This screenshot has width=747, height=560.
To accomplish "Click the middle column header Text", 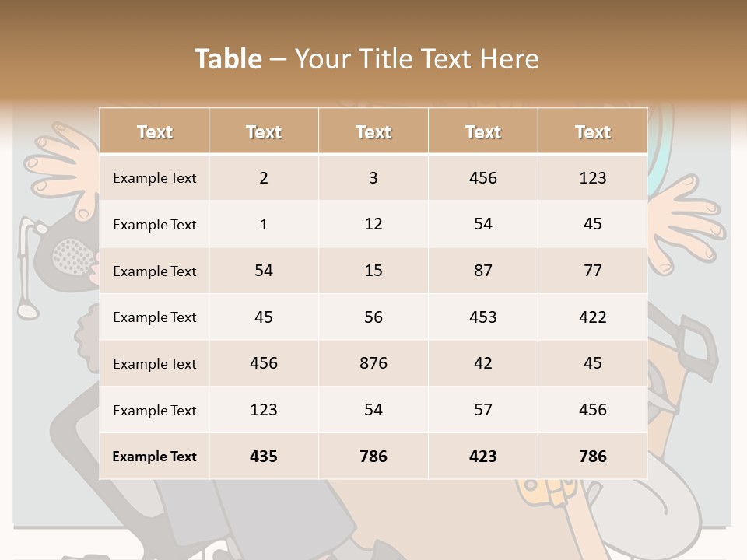I will [373, 131].
